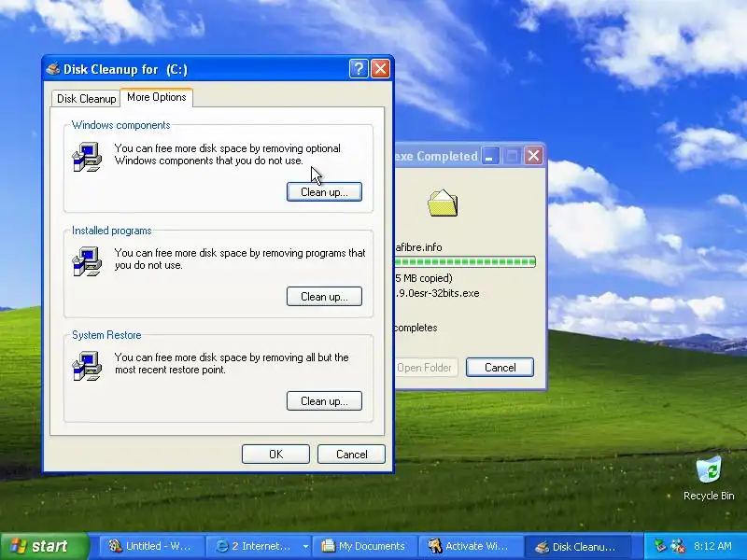Click the folder icon in download dialog
Screen dimensions: 747x560
point(443,203)
